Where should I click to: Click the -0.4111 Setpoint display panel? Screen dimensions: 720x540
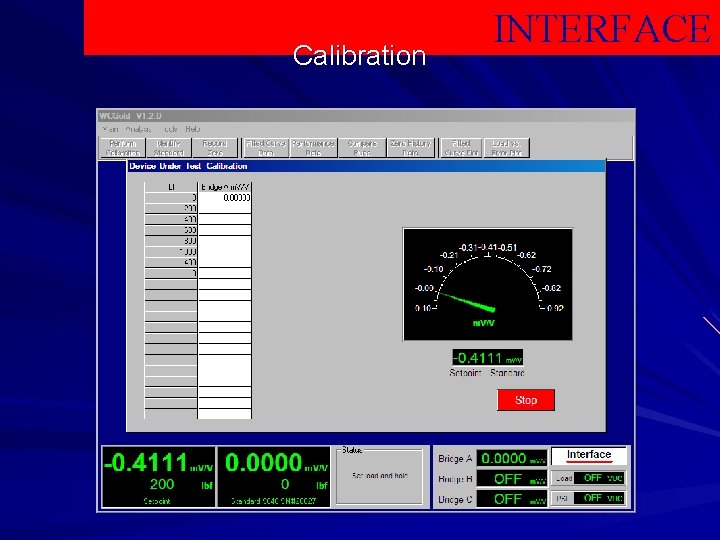158,477
